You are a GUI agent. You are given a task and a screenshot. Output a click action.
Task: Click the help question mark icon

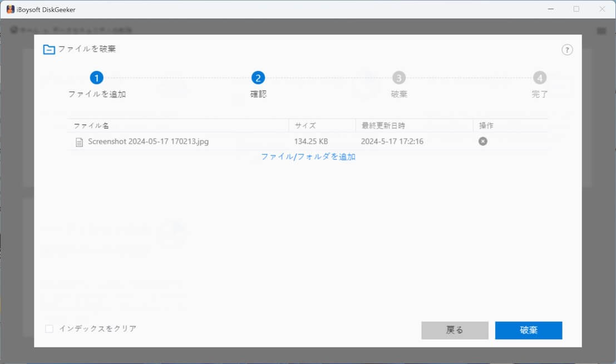point(566,50)
